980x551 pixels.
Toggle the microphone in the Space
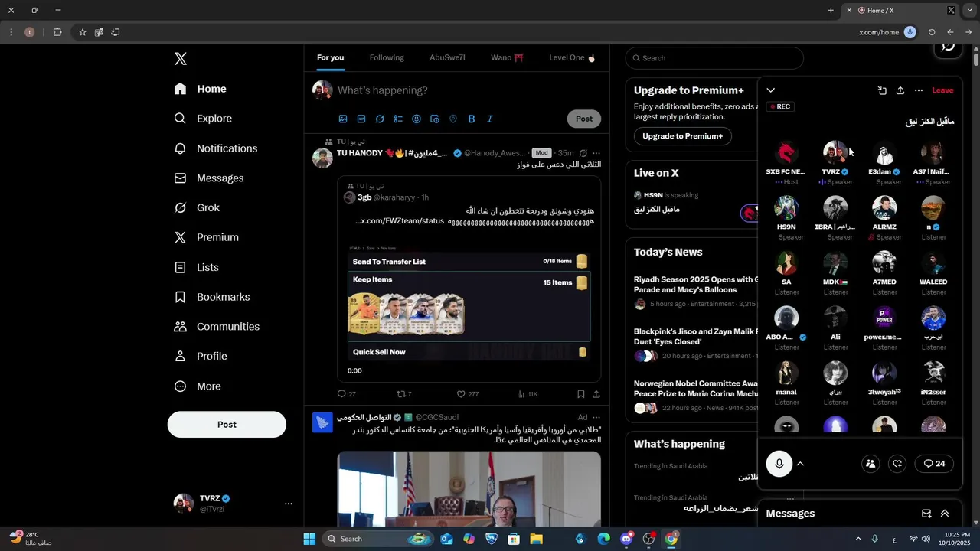pyautogui.click(x=779, y=464)
